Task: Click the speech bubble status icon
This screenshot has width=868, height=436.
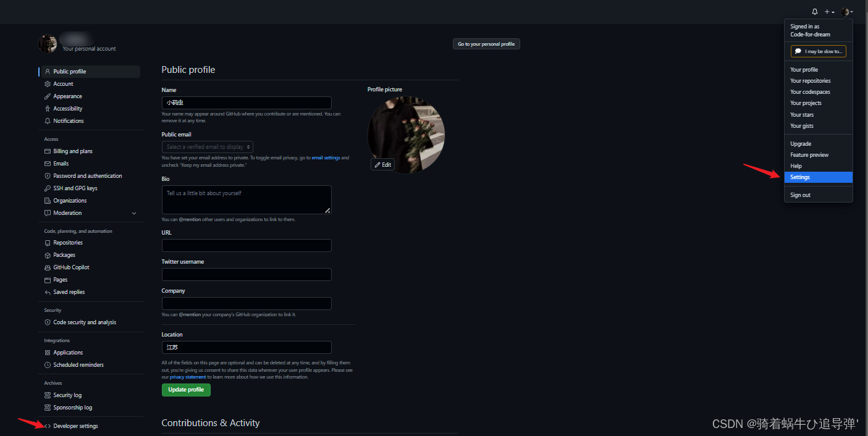Action: [798, 51]
